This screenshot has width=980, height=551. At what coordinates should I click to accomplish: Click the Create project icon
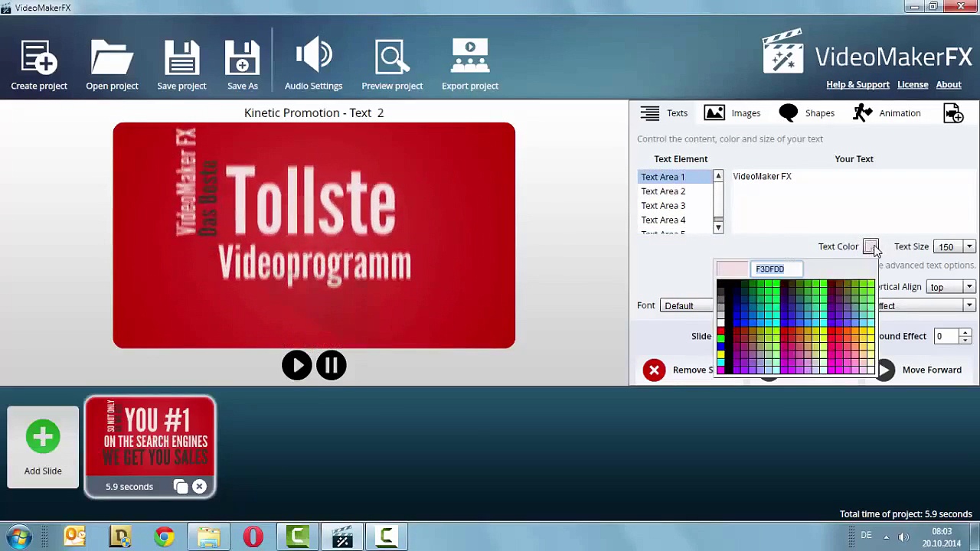(39, 58)
